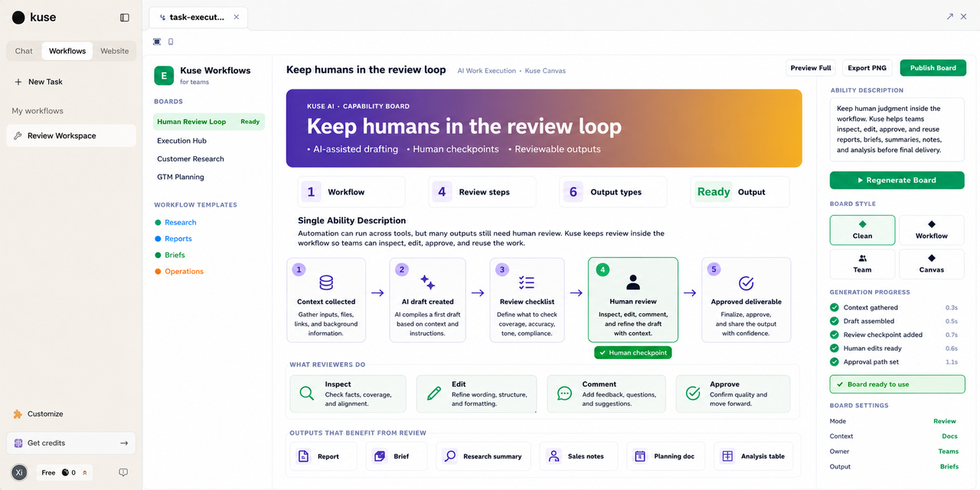Open the Review Workspace workflow

pos(71,136)
